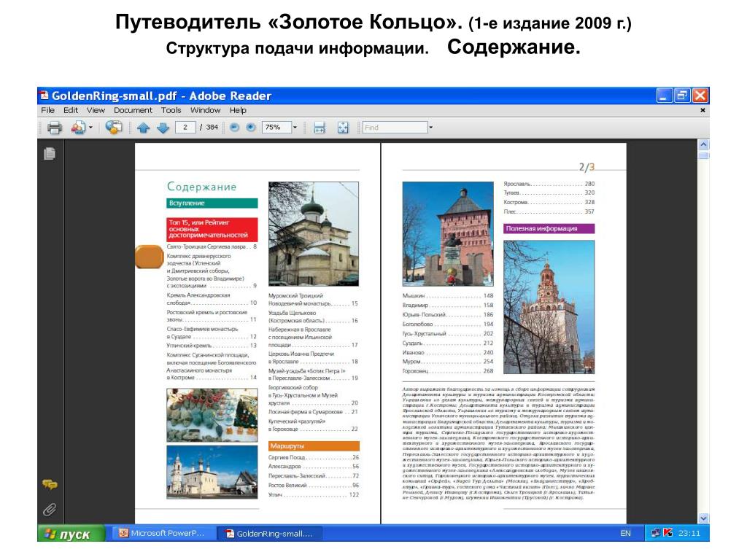Click the Суздаль 212 contents entry
Viewport: 747px width, 560px height.
point(448,343)
